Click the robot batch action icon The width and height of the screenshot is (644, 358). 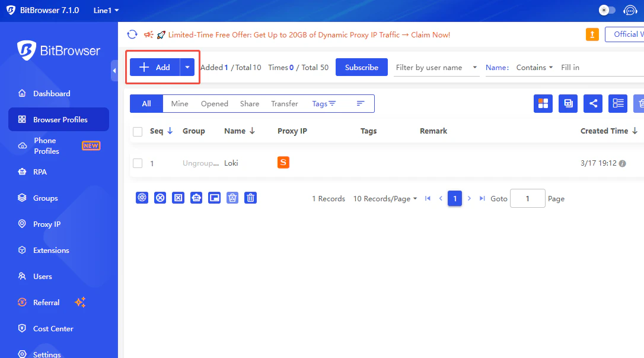click(x=196, y=198)
